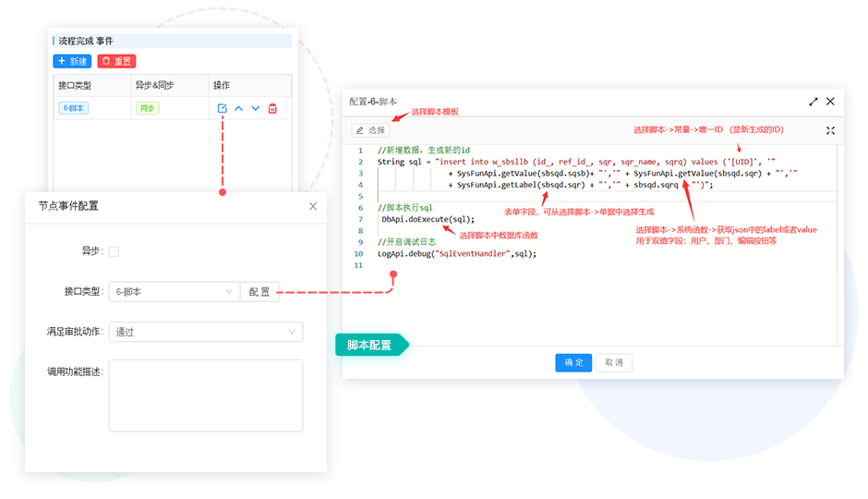Click comment line //新增数据，生成新的id

click(x=424, y=150)
